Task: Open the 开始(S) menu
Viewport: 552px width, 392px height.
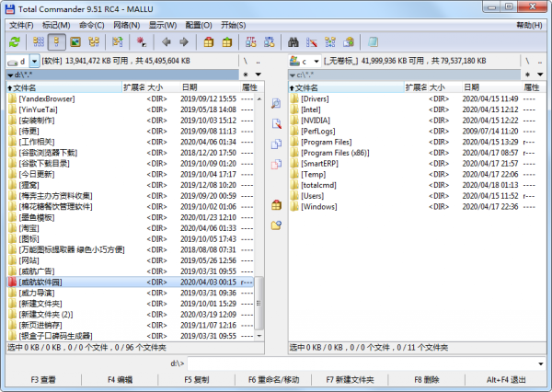Action: pos(233,26)
